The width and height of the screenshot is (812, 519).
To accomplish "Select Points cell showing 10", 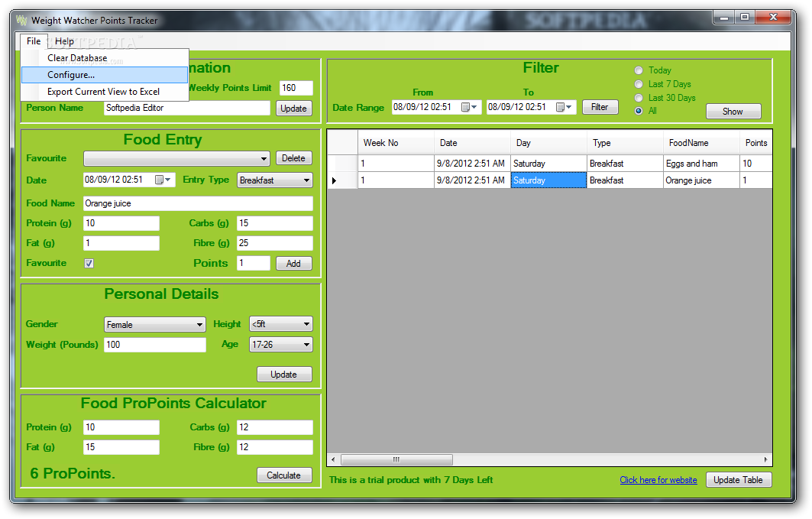I will point(756,163).
